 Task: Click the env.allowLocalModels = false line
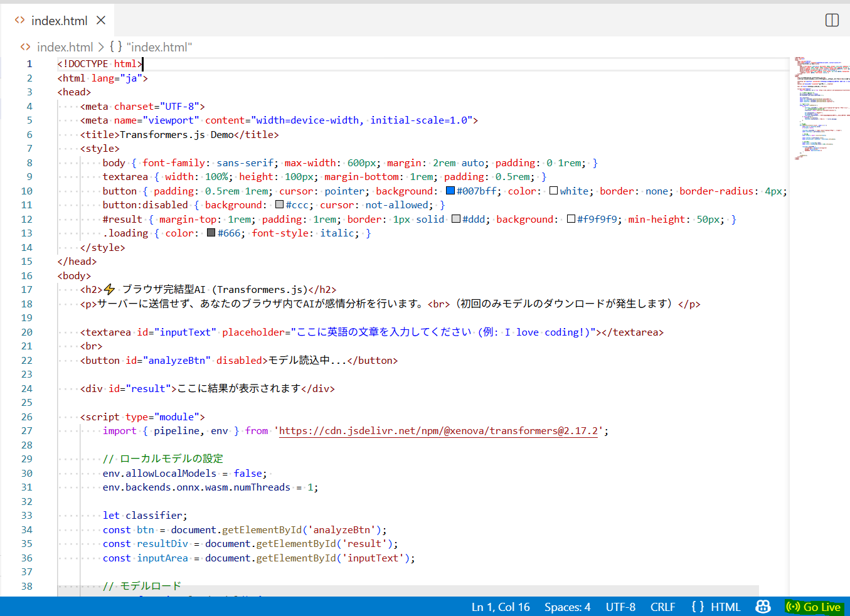coord(185,473)
